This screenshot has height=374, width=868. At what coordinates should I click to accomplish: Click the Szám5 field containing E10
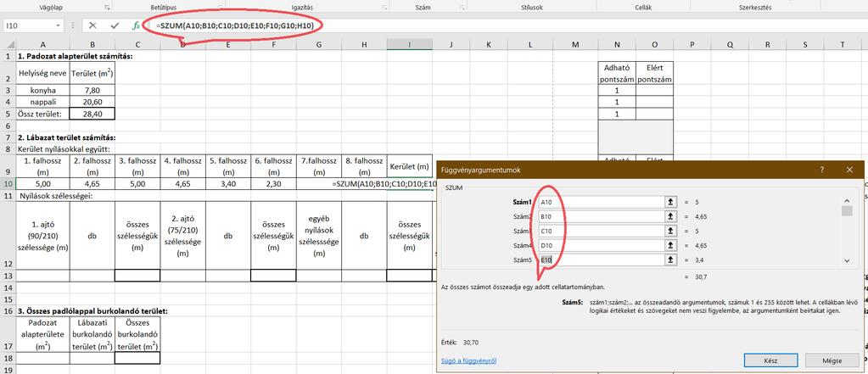[602, 260]
